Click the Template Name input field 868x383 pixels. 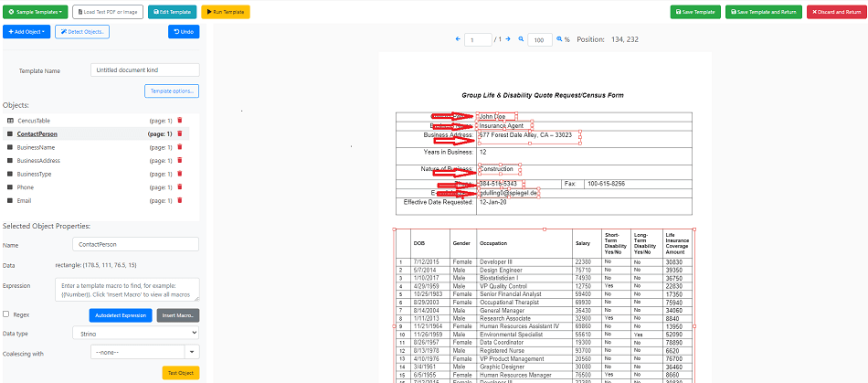tap(145, 70)
